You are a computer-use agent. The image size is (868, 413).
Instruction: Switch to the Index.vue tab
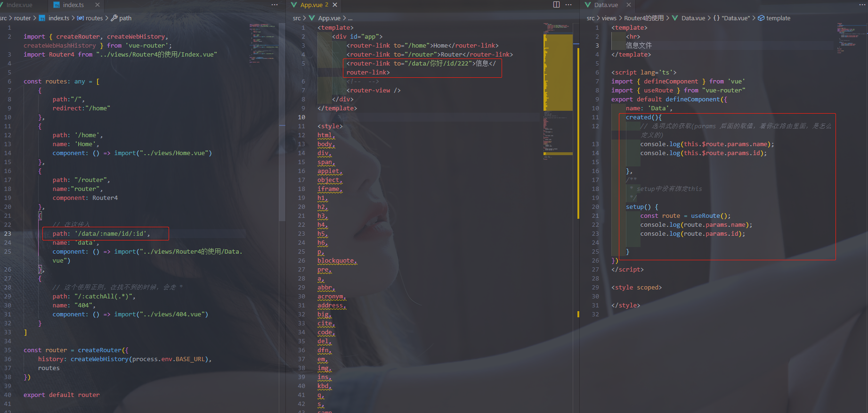click(x=20, y=5)
